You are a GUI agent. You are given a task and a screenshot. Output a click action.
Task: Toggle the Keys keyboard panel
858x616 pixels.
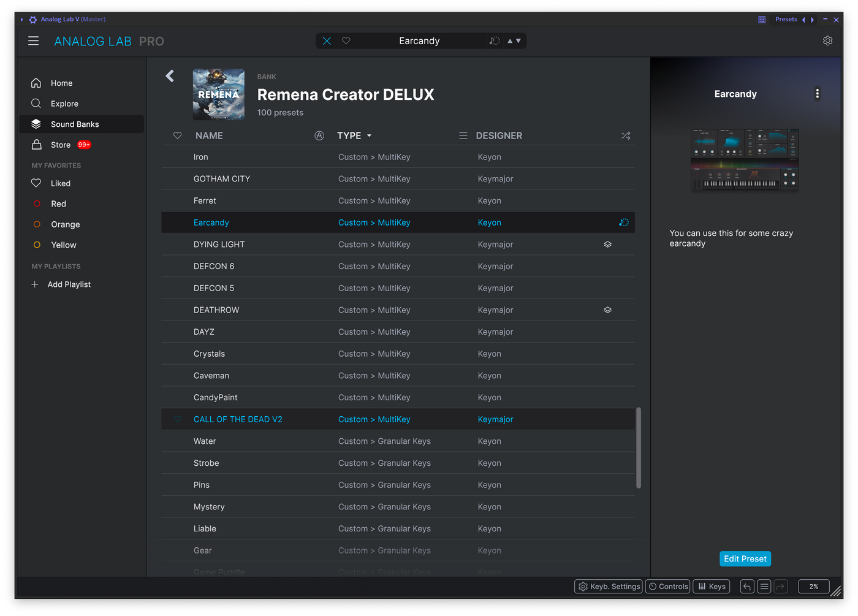pos(712,587)
